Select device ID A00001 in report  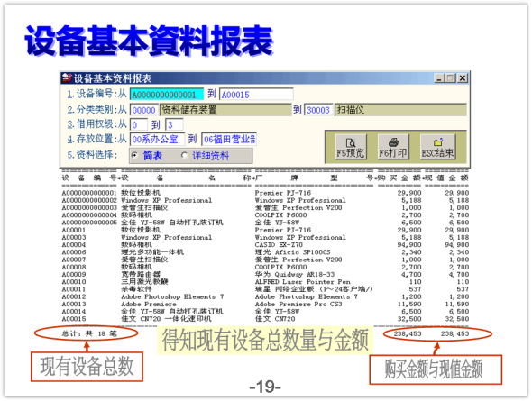pyautogui.click(x=74, y=230)
